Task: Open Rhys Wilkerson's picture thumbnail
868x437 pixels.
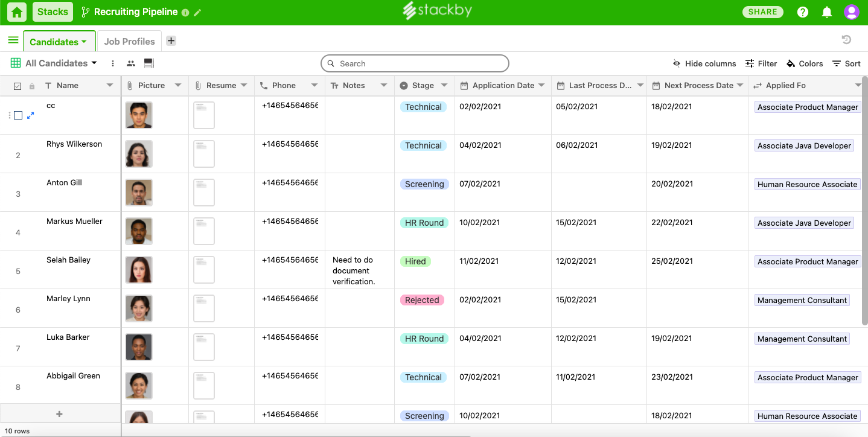Action: click(139, 154)
